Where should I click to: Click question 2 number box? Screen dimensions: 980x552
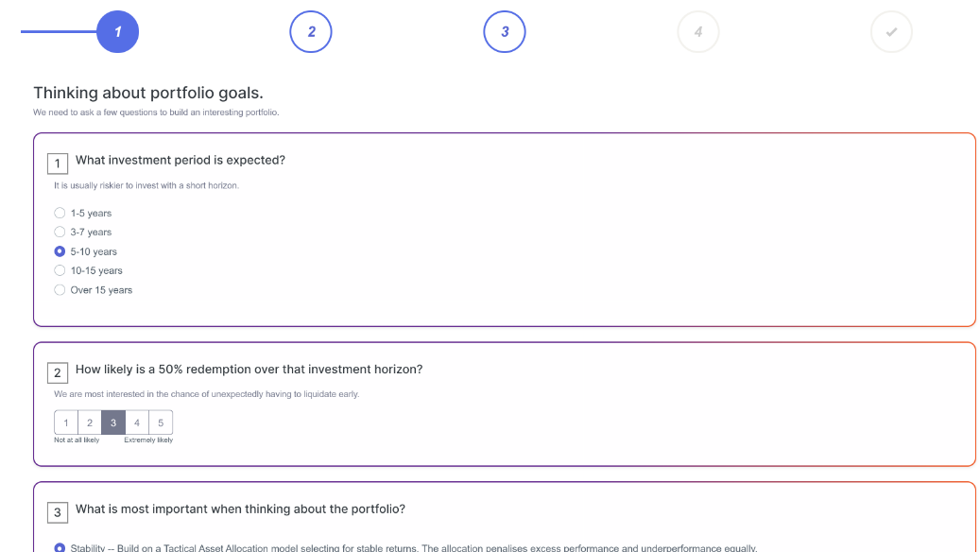58,373
